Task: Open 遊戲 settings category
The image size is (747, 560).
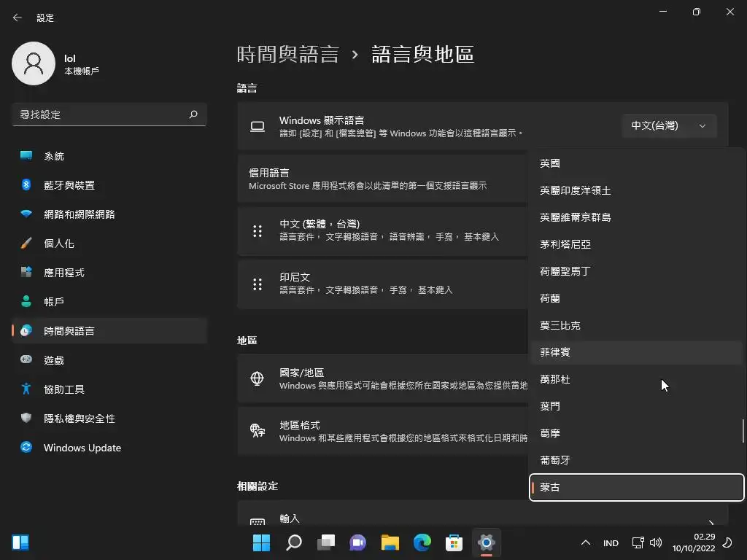Action: [109, 360]
